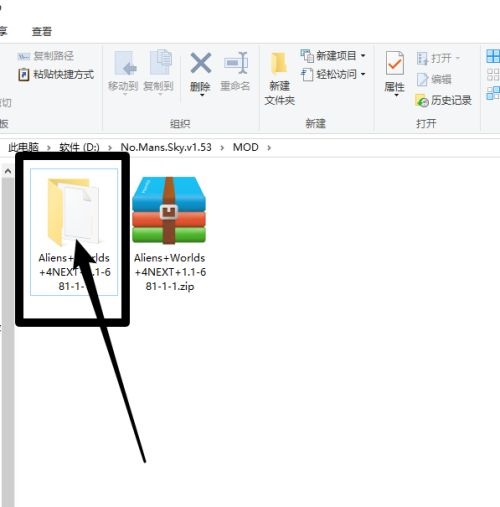The height and width of the screenshot is (507, 500).
Task: Open Properties (属性) checkmark icon
Action: pos(395,63)
